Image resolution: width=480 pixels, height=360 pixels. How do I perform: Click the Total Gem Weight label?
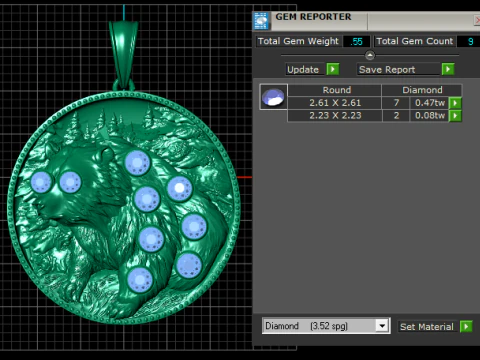[x=298, y=41]
